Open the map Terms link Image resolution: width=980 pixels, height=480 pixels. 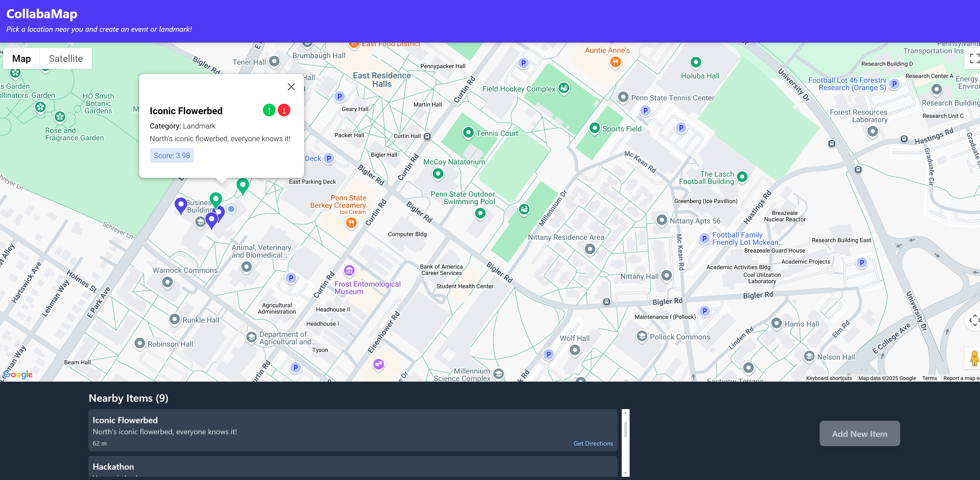tap(930, 378)
